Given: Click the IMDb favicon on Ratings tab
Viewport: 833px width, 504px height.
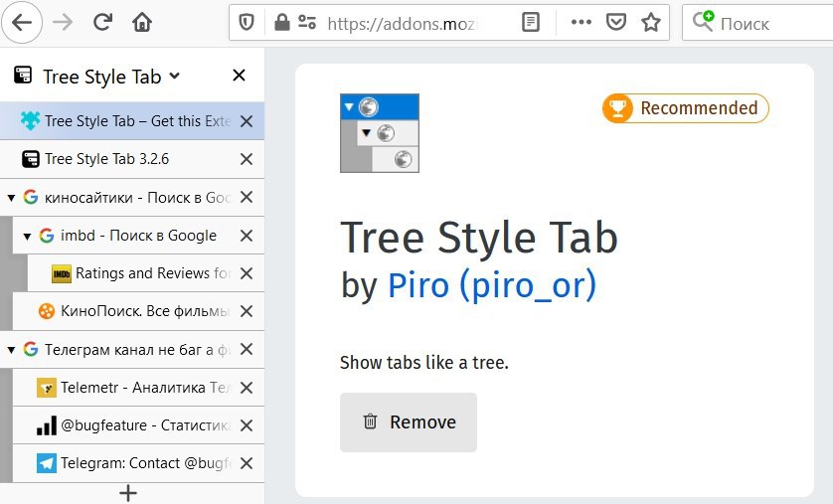Looking at the screenshot, I should pos(62,273).
